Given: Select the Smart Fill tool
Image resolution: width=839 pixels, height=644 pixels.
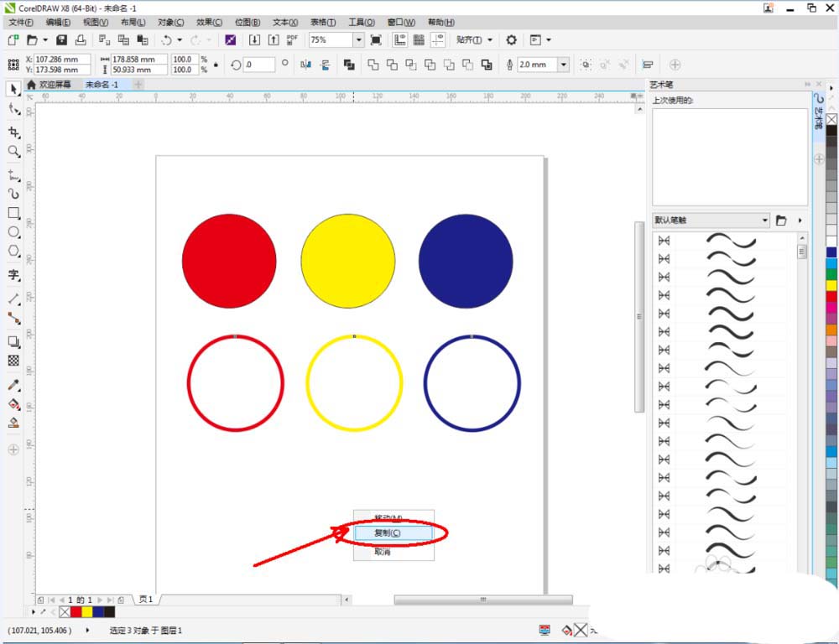Looking at the screenshot, I should click(x=14, y=423).
